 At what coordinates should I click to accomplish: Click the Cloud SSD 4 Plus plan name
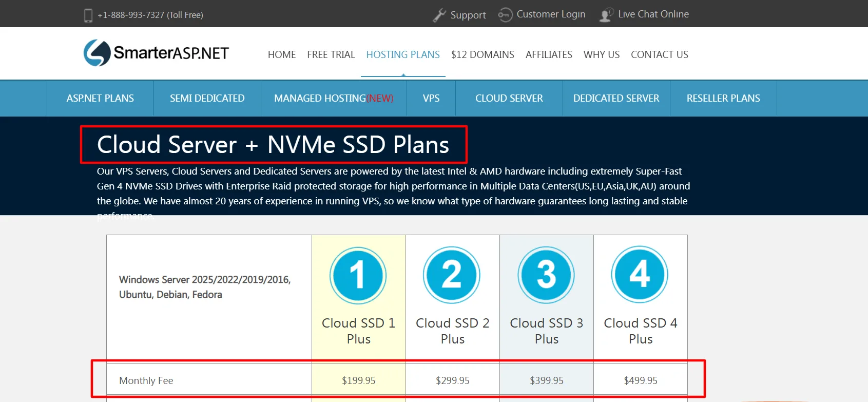(x=641, y=331)
